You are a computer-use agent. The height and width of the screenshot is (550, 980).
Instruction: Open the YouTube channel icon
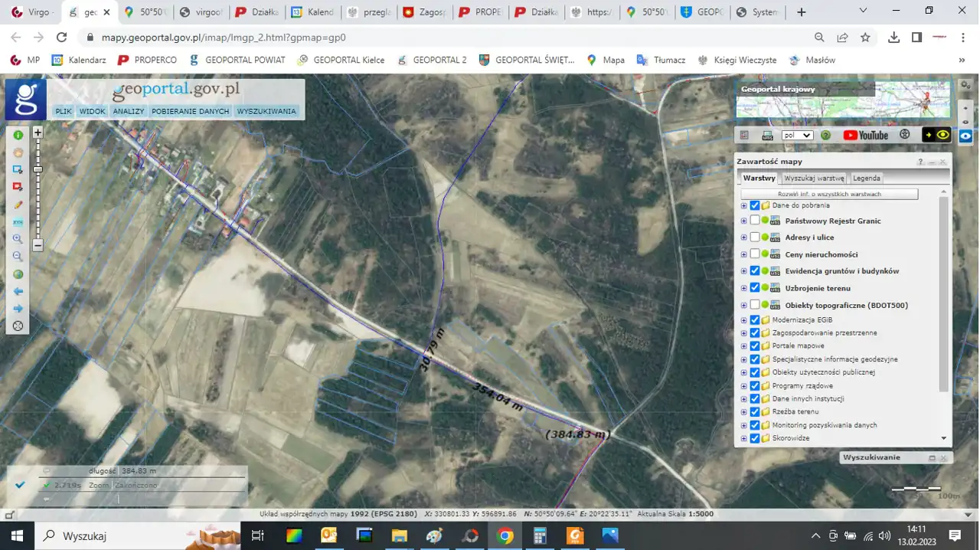click(x=865, y=136)
